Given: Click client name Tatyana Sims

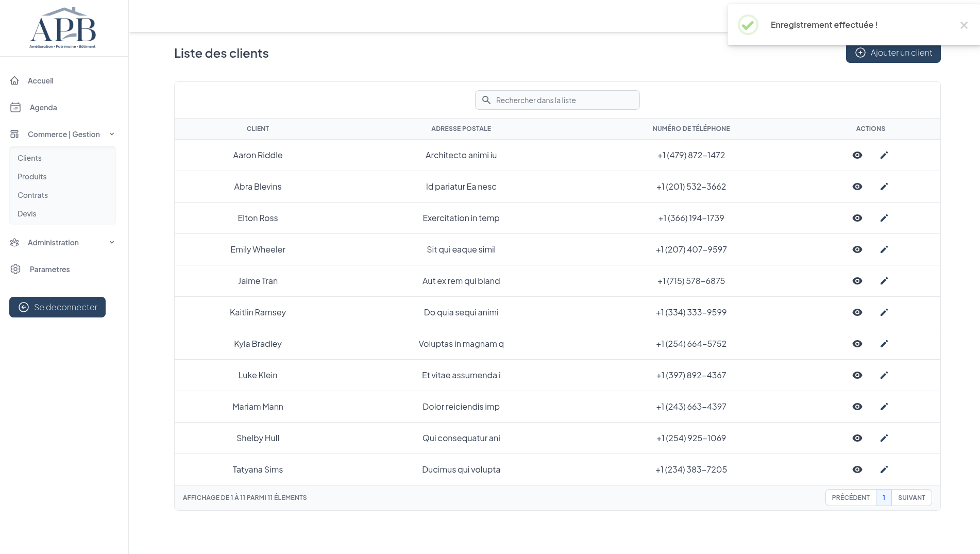Looking at the screenshot, I should (x=258, y=469).
